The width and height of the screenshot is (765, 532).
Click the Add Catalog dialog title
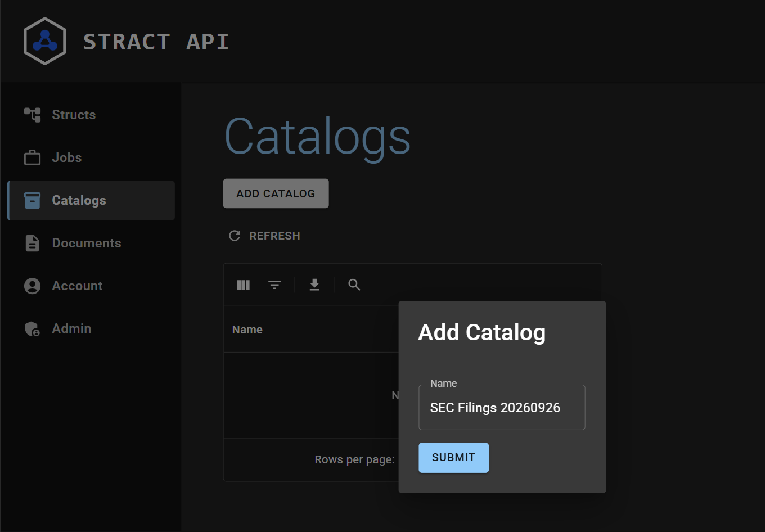pos(482,332)
